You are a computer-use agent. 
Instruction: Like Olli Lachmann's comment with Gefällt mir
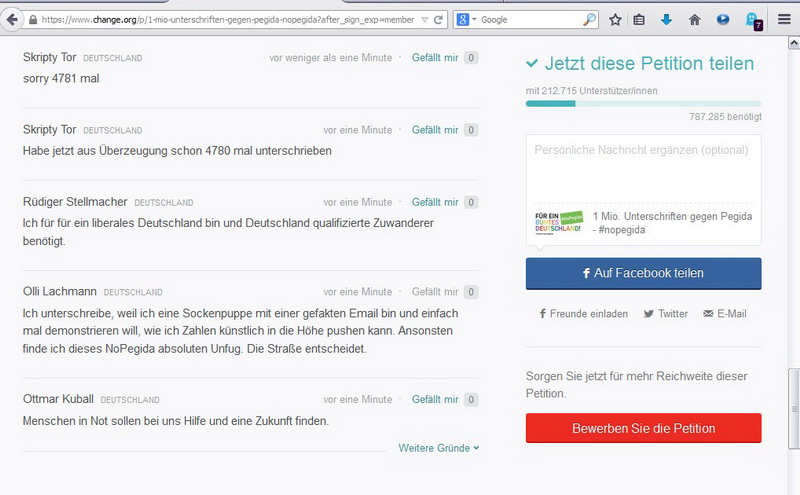(x=435, y=292)
